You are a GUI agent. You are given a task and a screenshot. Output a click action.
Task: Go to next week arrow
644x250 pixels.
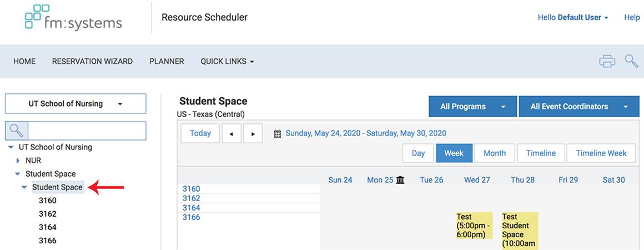253,134
